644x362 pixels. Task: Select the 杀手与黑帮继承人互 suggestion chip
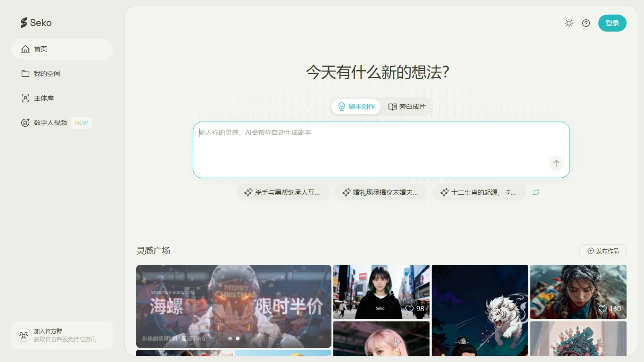pos(283,192)
